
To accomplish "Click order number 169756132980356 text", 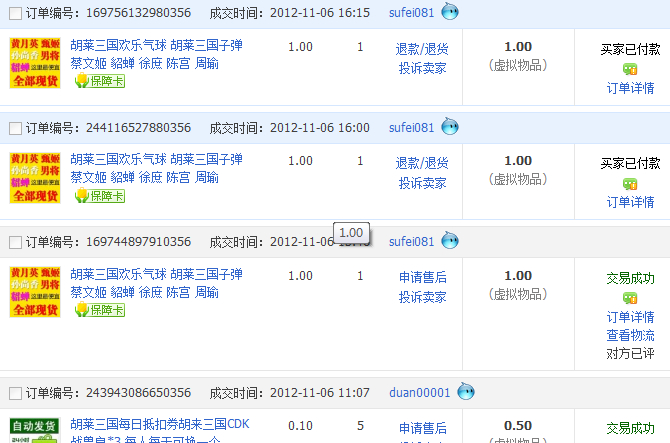I will (x=138, y=13).
